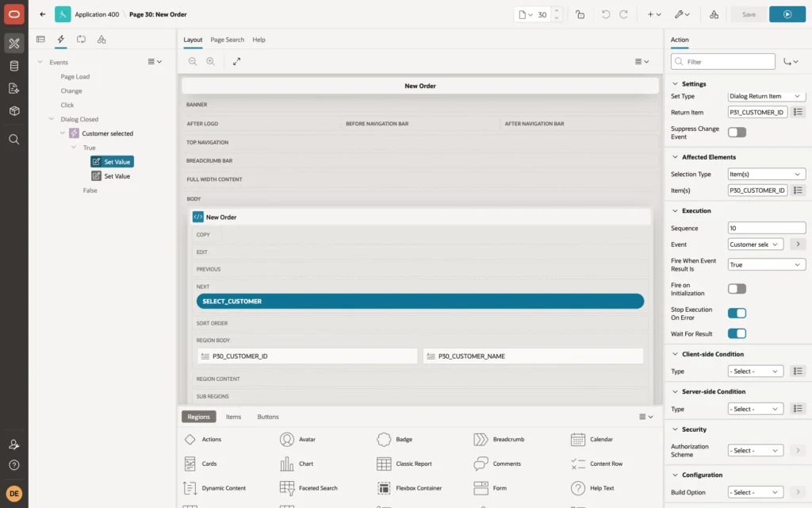Select the Regions gallery tab
Screen dimensions: 812x508
(199, 417)
